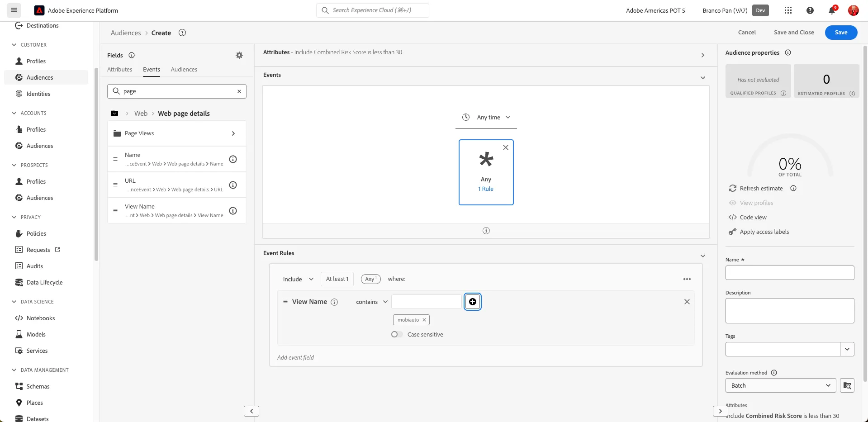Open Fields settings gear
868x422 pixels.
pyautogui.click(x=239, y=55)
